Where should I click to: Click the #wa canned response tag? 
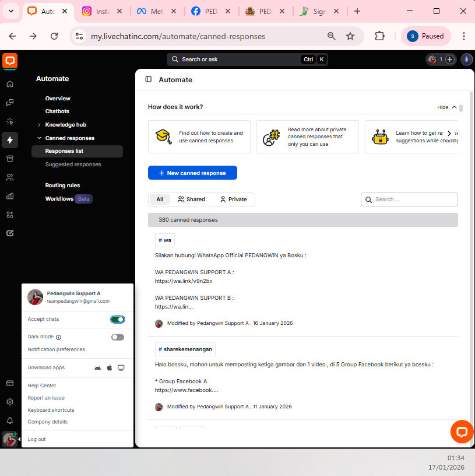tap(165, 240)
